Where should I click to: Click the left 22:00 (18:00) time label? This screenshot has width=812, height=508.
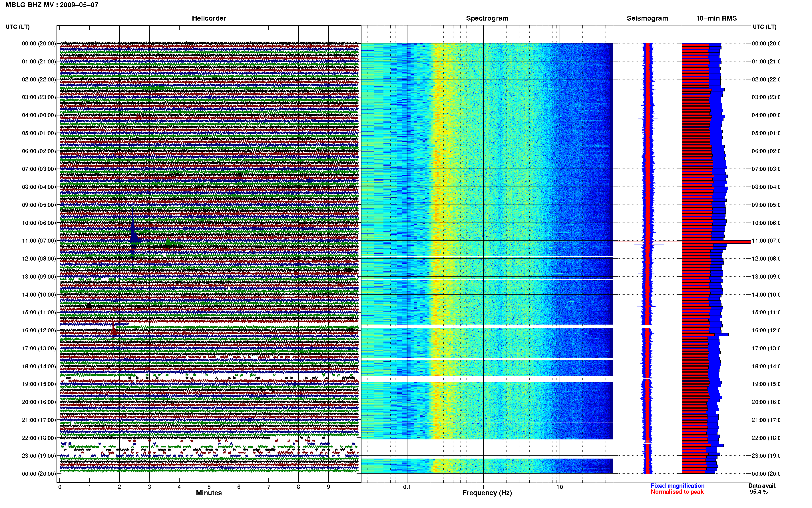click(39, 438)
